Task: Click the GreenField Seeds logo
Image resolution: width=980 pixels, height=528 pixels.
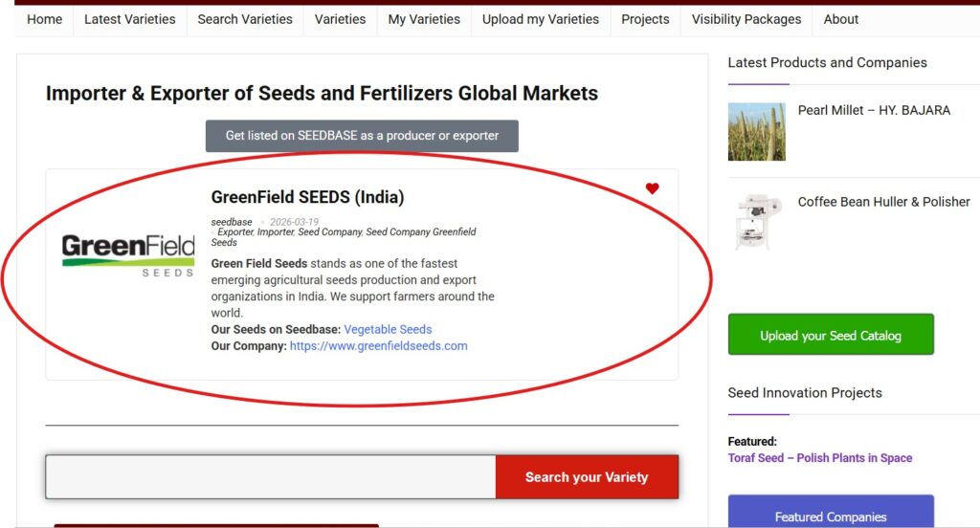Action: point(128,255)
